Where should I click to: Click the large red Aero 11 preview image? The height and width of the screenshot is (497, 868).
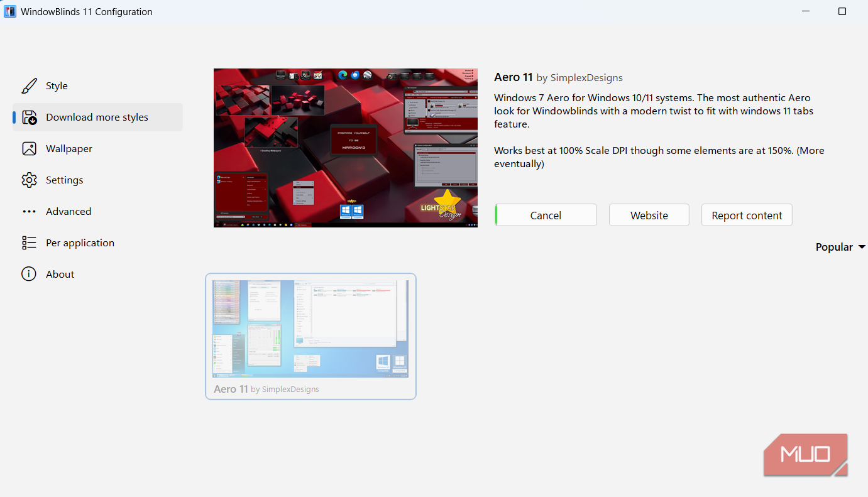(346, 148)
